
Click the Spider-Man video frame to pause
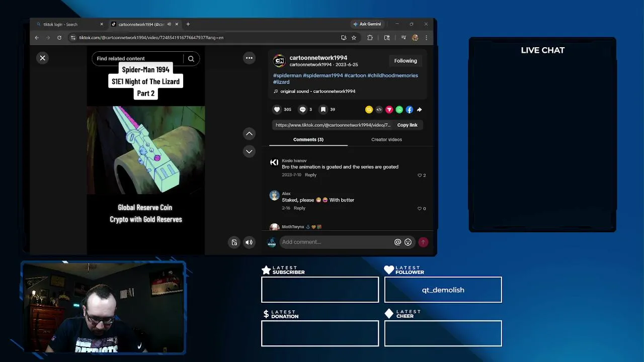click(146, 150)
